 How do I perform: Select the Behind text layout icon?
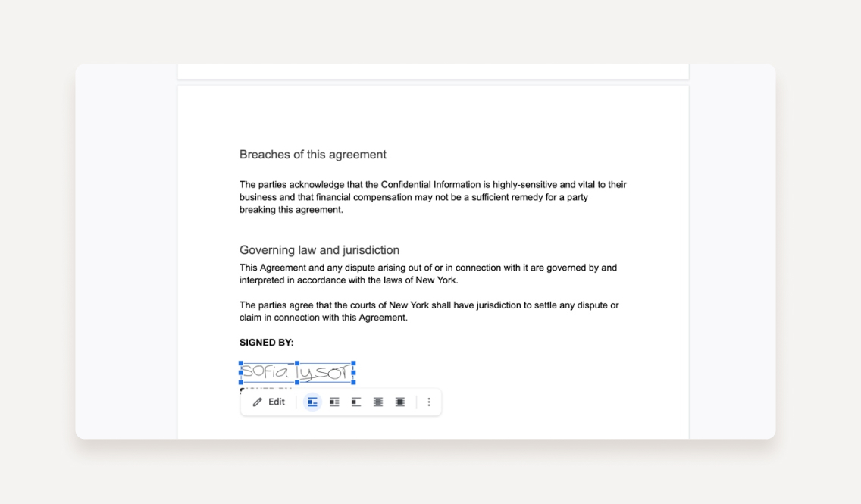point(378,402)
